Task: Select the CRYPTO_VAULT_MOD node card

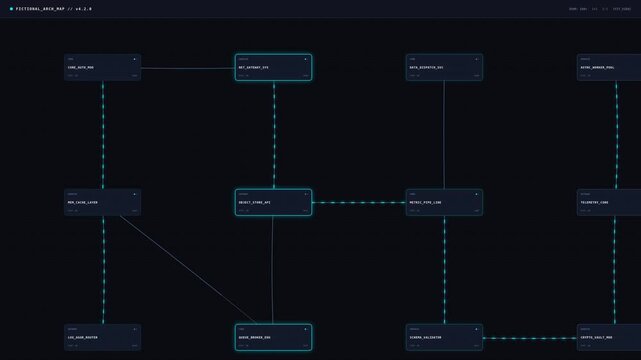Action: click(609, 338)
